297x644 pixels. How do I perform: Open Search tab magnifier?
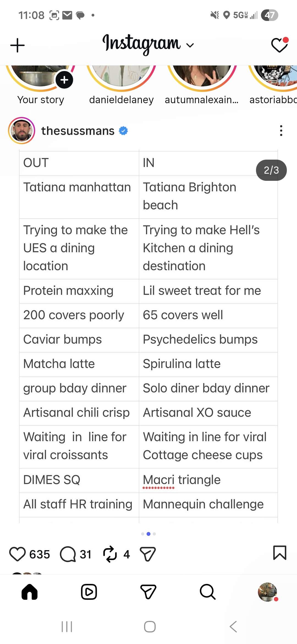point(208,592)
